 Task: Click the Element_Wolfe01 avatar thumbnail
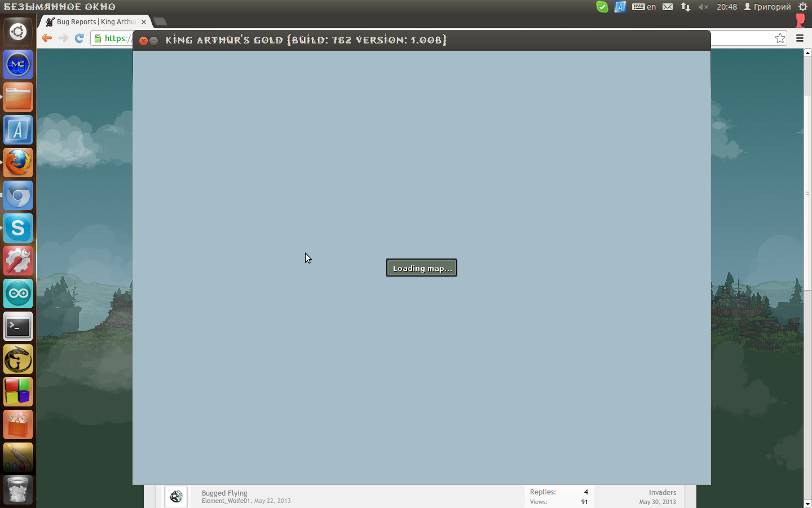pyautogui.click(x=176, y=496)
